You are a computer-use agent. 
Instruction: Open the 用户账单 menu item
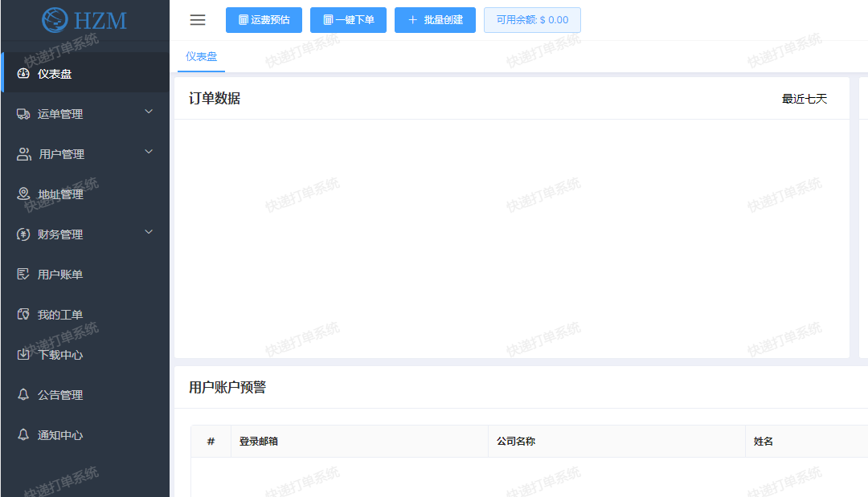coord(60,275)
